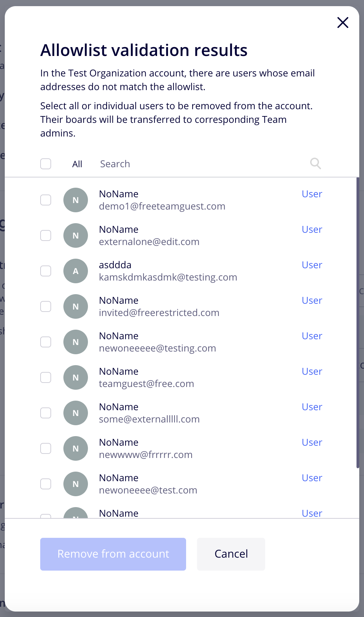
Task: Click avatar for invited@freerestricted.com
Action: pyautogui.click(x=76, y=306)
